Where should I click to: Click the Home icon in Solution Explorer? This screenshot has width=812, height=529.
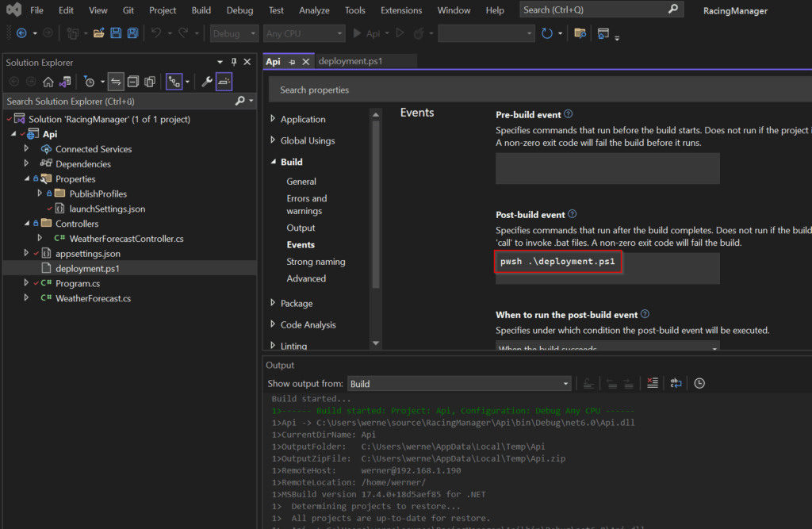click(x=48, y=82)
